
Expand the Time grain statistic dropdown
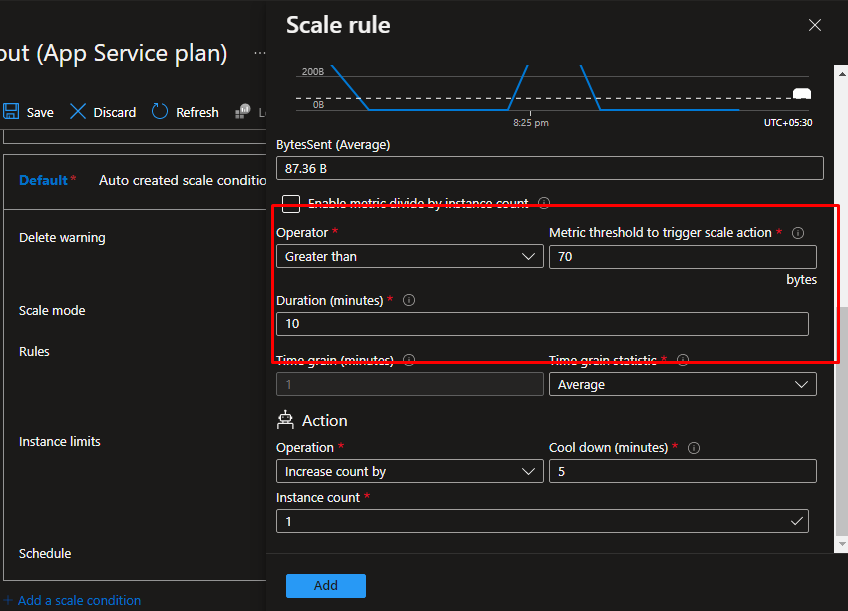[682, 385]
